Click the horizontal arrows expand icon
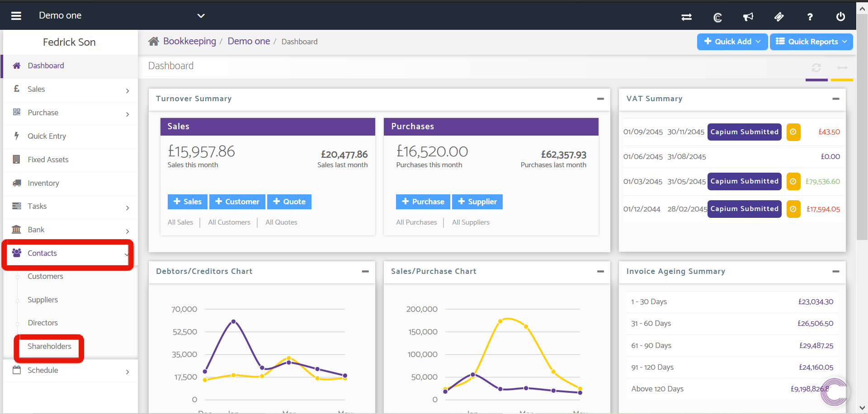 click(842, 68)
